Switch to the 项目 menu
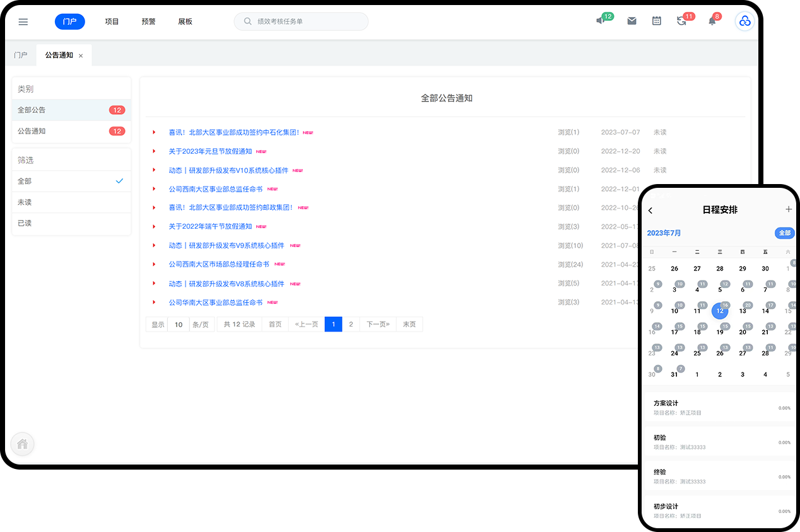 click(112, 21)
